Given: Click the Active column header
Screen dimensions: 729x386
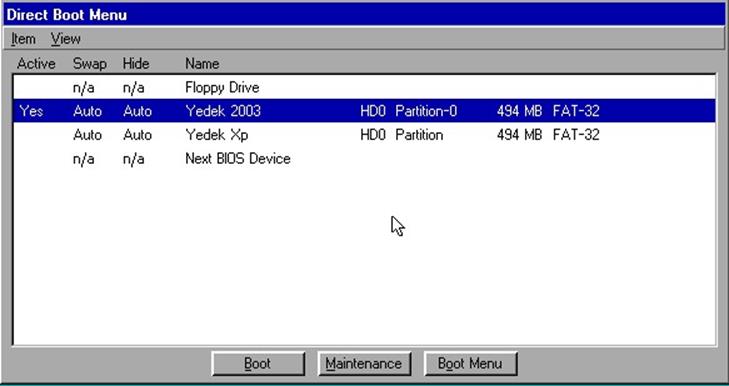Looking at the screenshot, I should click(36, 64).
